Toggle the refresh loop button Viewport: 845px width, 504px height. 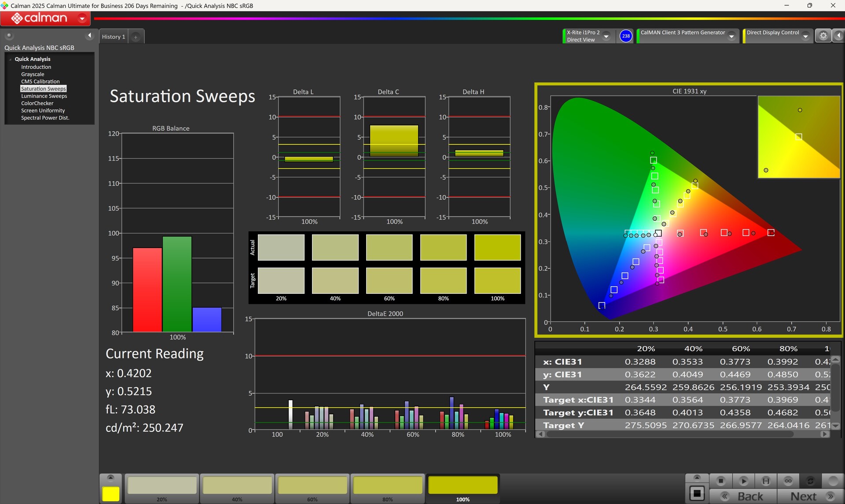coord(810,481)
